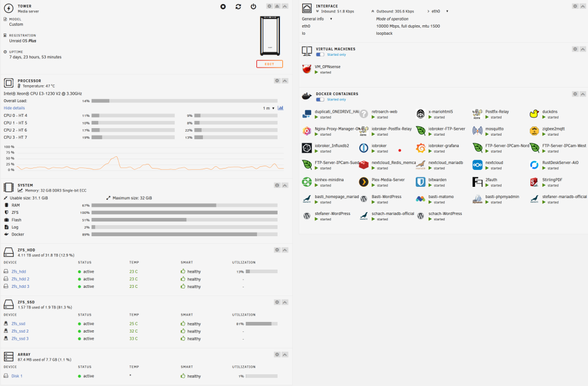
Task: Open ZFS_HDD panel settings gear
Action: tap(277, 250)
